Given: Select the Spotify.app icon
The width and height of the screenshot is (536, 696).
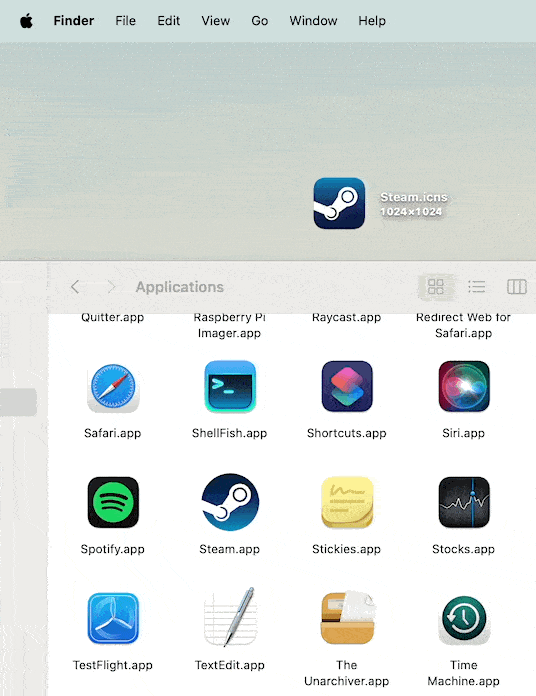Looking at the screenshot, I should [x=113, y=502].
